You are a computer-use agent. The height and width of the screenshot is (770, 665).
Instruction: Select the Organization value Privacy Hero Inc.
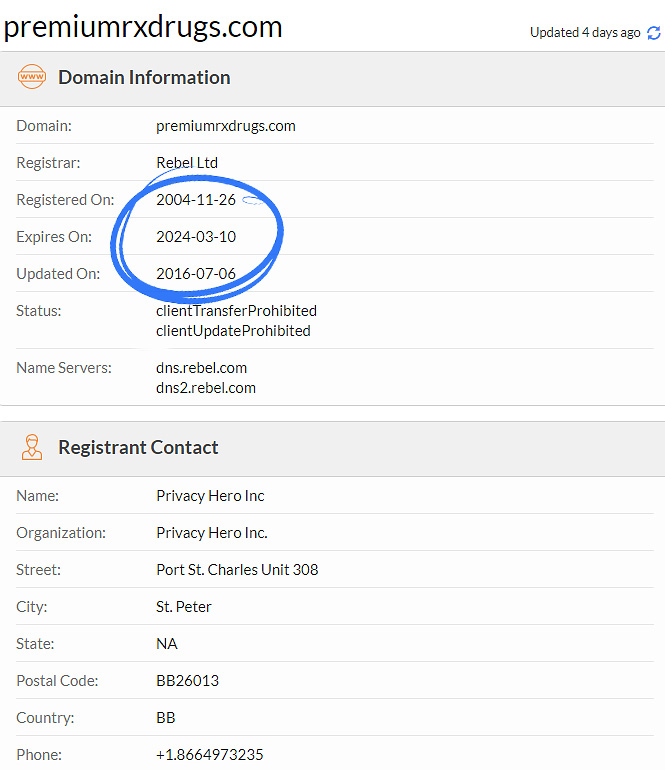pyautogui.click(x=212, y=533)
